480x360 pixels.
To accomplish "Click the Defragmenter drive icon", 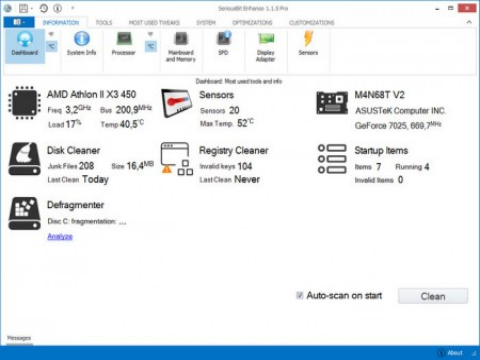I will click(x=25, y=213).
